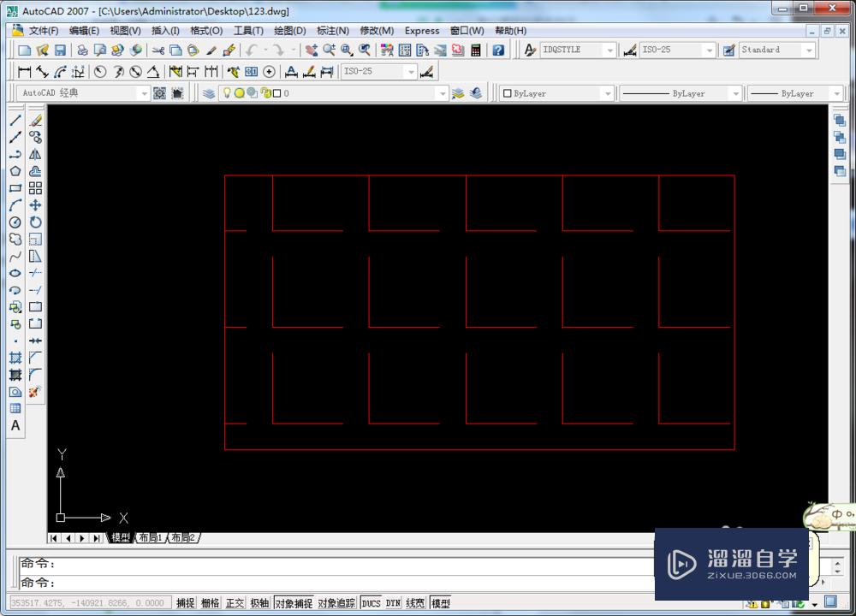The width and height of the screenshot is (856, 616).
Task: Select the Erase modify tool
Action: pos(36,120)
